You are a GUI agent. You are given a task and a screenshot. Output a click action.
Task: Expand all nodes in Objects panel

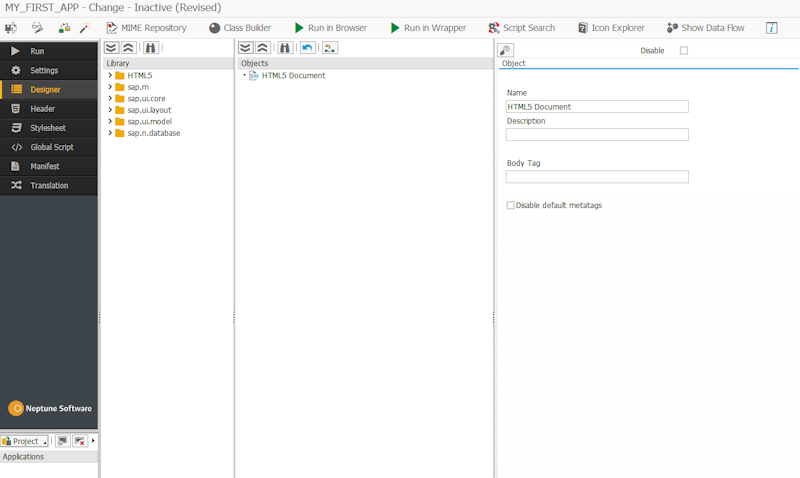click(245, 48)
